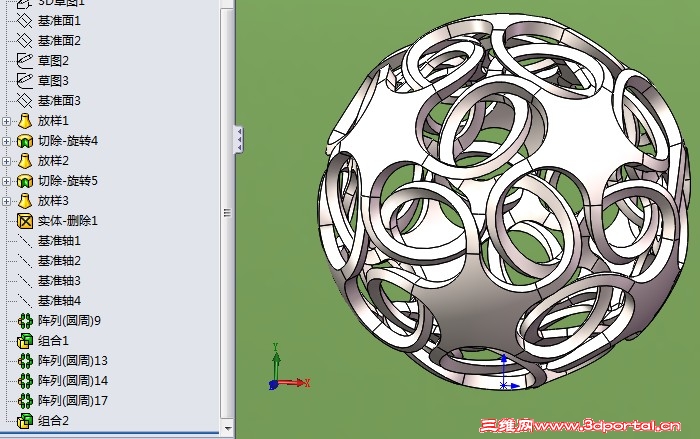This screenshot has height=439, width=700.
Task: Select the 基准轴3 label
Action: [x=59, y=281]
